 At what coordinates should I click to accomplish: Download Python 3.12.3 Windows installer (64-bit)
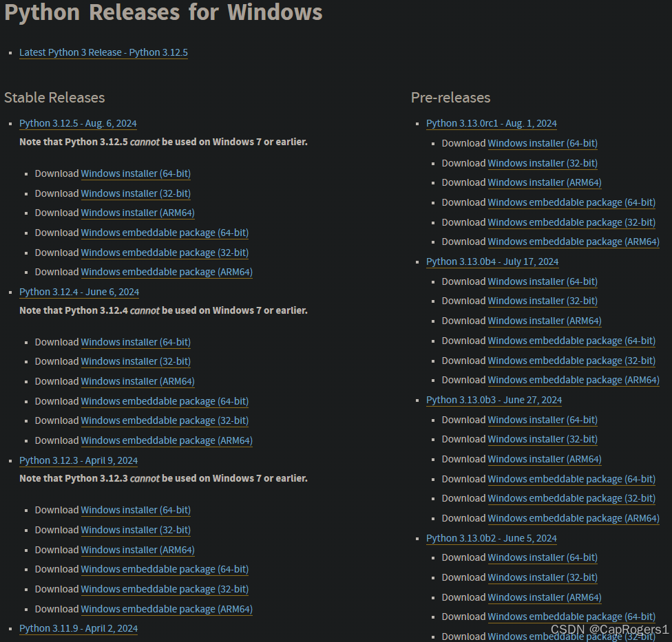[136, 510]
